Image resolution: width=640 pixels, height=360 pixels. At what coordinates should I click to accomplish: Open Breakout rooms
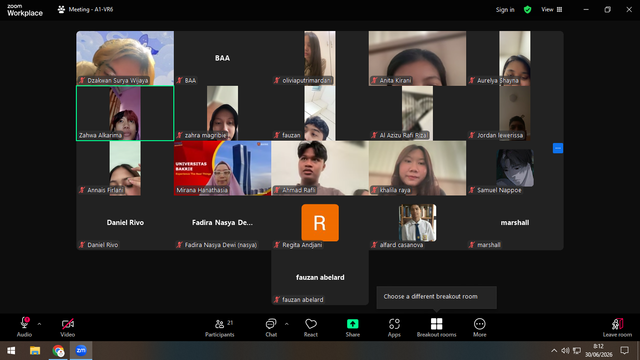[x=436, y=327]
